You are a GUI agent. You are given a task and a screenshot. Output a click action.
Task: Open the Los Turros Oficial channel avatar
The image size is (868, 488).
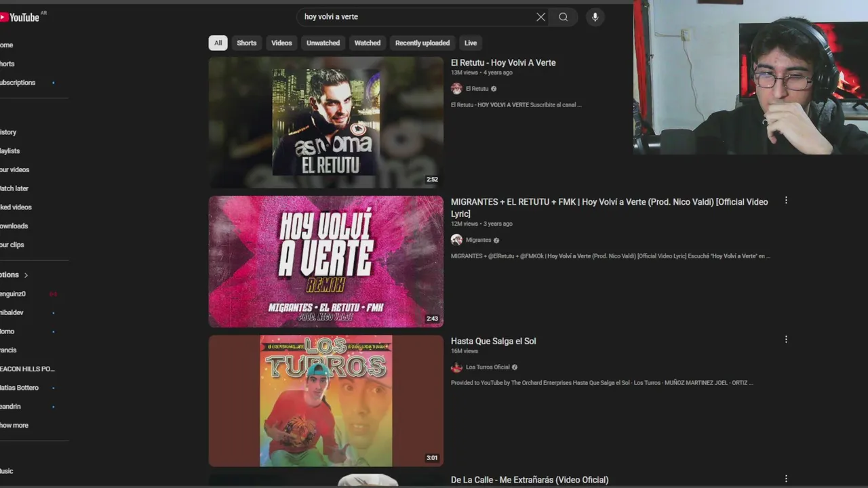pos(456,367)
